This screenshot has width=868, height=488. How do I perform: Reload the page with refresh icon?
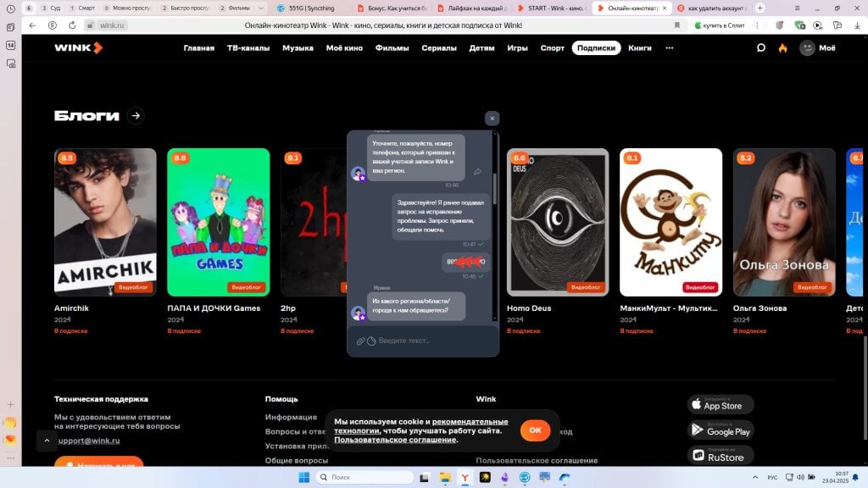(72, 25)
